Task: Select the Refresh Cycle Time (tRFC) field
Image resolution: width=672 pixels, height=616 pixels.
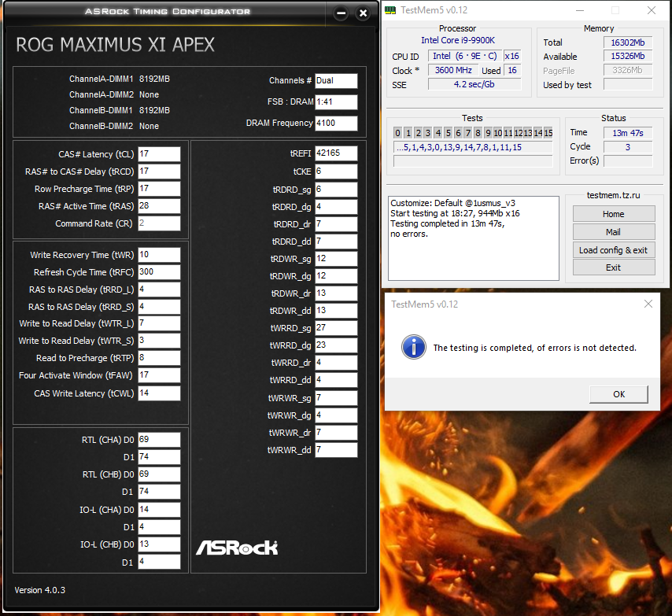Action: click(x=159, y=272)
